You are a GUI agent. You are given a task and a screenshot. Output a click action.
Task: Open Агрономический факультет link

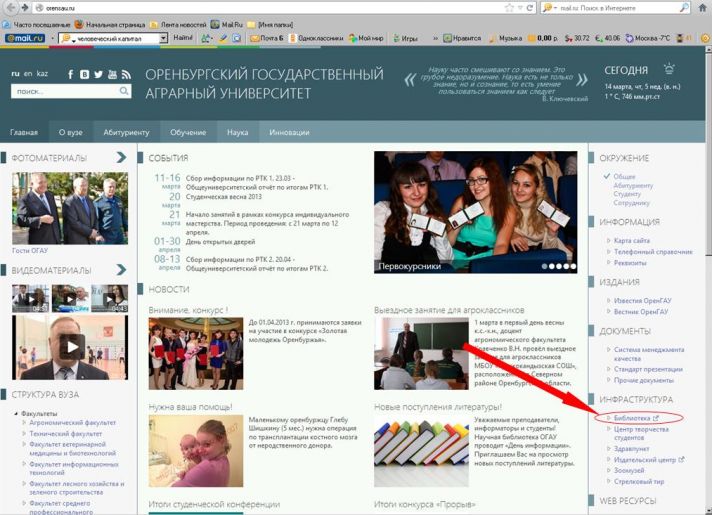73,422
